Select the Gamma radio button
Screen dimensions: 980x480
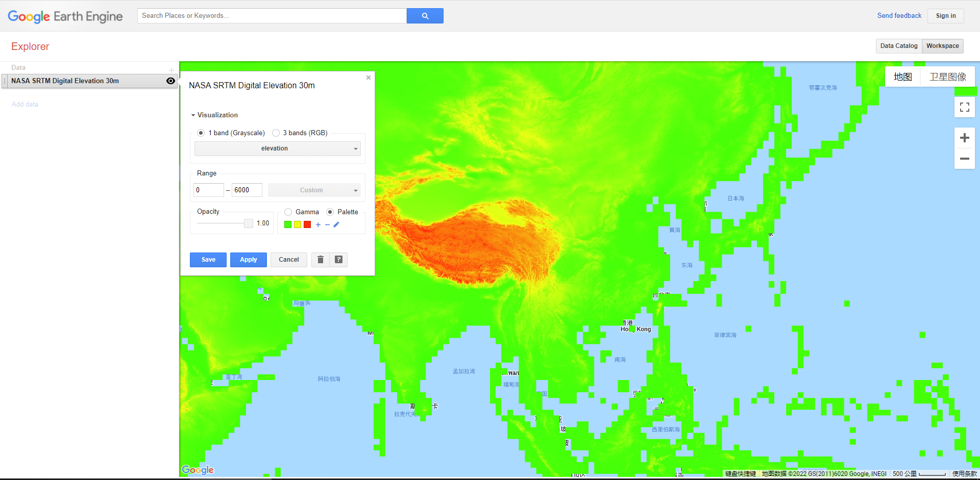[x=288, y=212]
